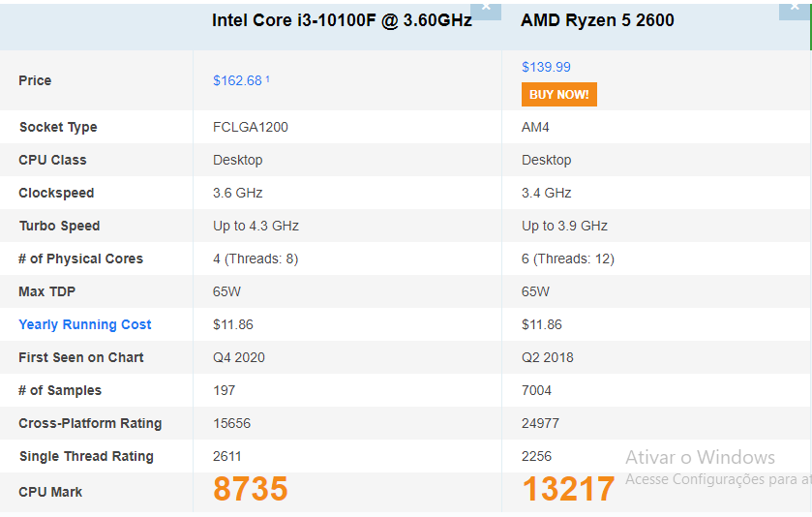Select the Q2 2018 value
This screenshot has height=517, width=812.
click(548, 357)
